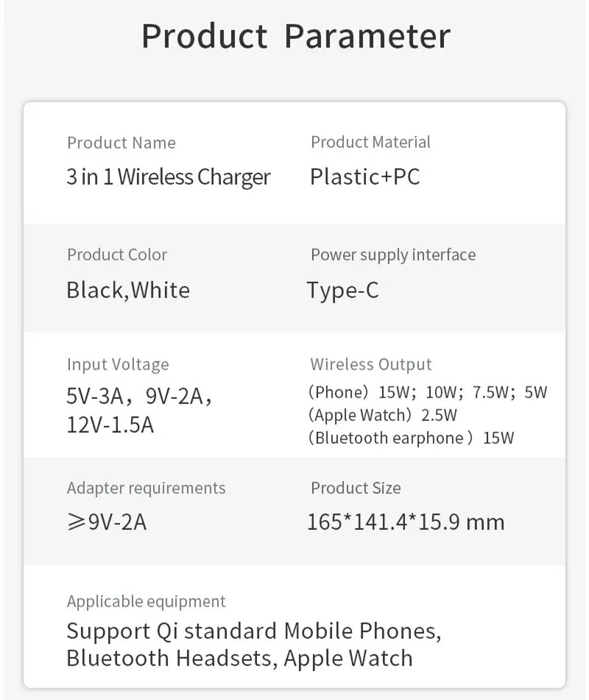Click the Product Parameter heading
This screenshot has height=700, width=589.
pos(296,36)
